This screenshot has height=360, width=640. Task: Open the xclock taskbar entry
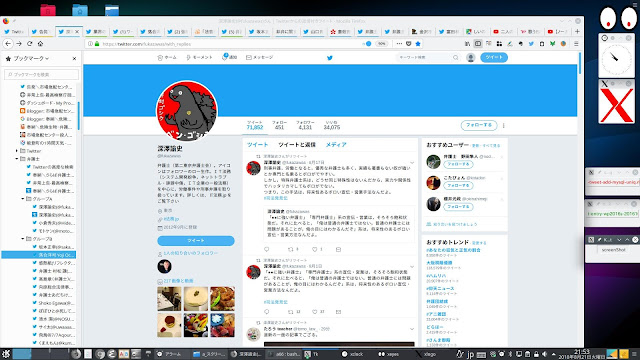point(353,354)
